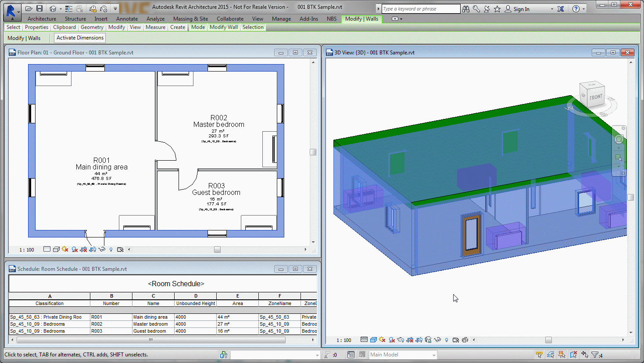Toggle Drag Elements on Selection in status bar
This screenshot has width=644, height=363.
[585, 355]
